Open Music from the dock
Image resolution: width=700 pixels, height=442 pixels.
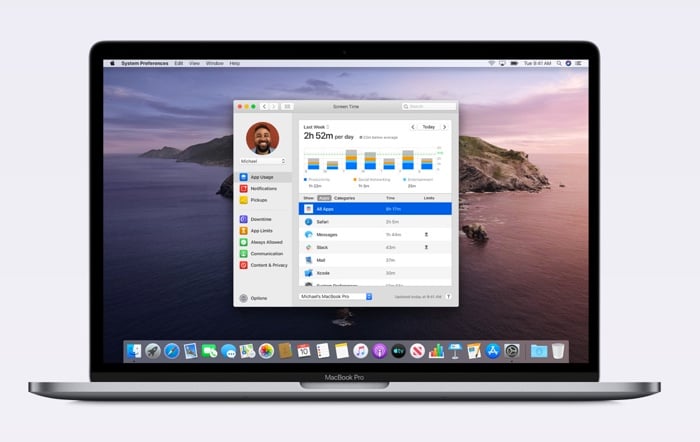pyautogui.click(x=361, y=351)
